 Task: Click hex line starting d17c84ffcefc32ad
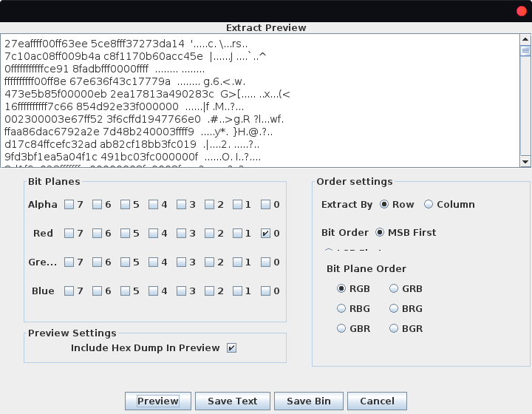pyautogui.click(x=132, y=144)
